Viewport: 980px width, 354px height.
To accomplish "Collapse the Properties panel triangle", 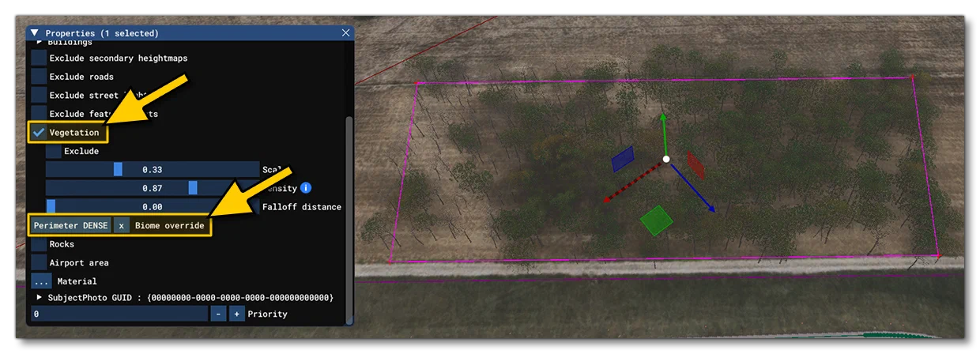I will (35, 33).
